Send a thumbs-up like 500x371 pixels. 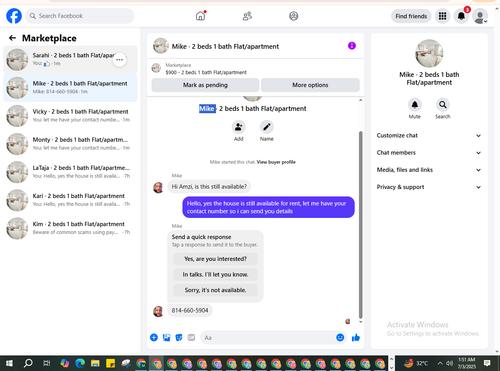click(x=356, y=337)
